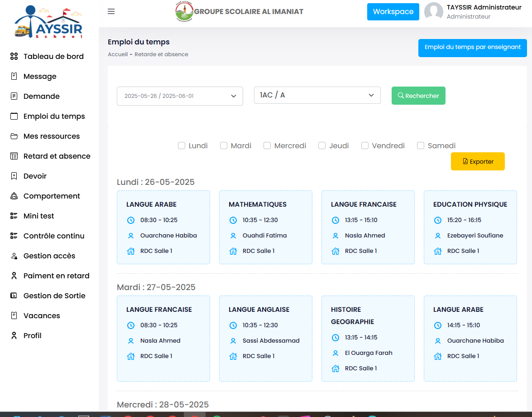The width and height of the screenshot is (532, 417).
Task: Open Retard et absence menu
Action: pos(57,156)
